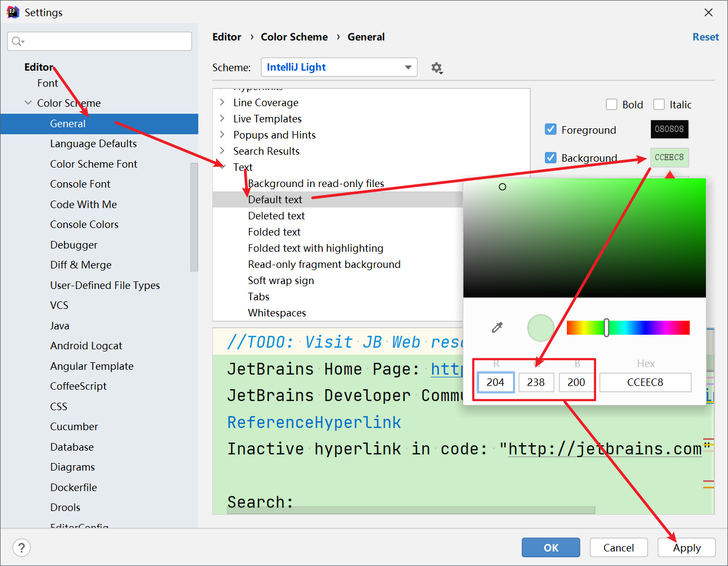Click the scheme settings gear icon
The width and height of the screenshot is (728, 566).
(436, 68)
